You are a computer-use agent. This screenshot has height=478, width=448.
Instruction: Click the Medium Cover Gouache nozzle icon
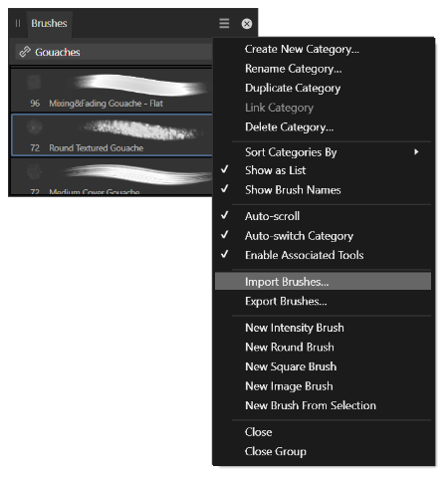pos(34,172)
